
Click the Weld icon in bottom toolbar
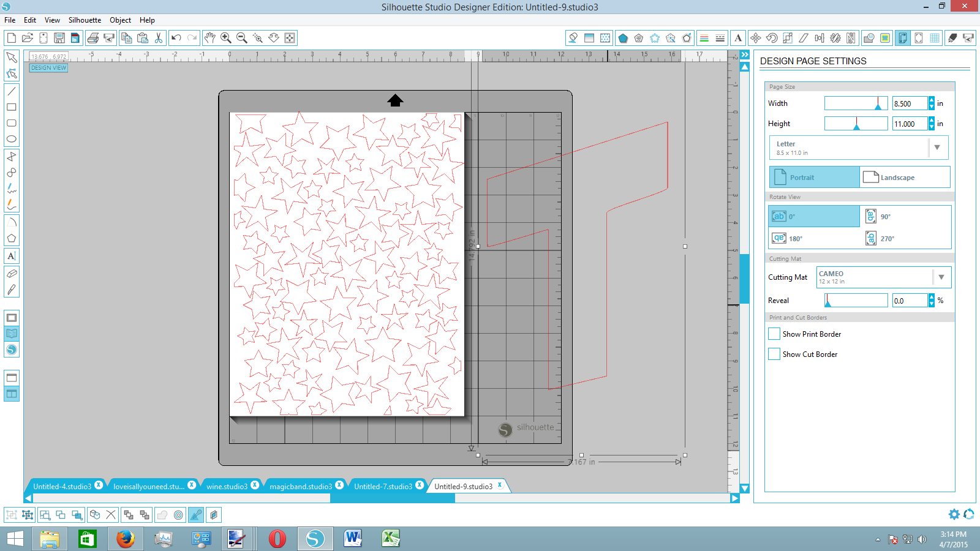click(x=162, y=515)
